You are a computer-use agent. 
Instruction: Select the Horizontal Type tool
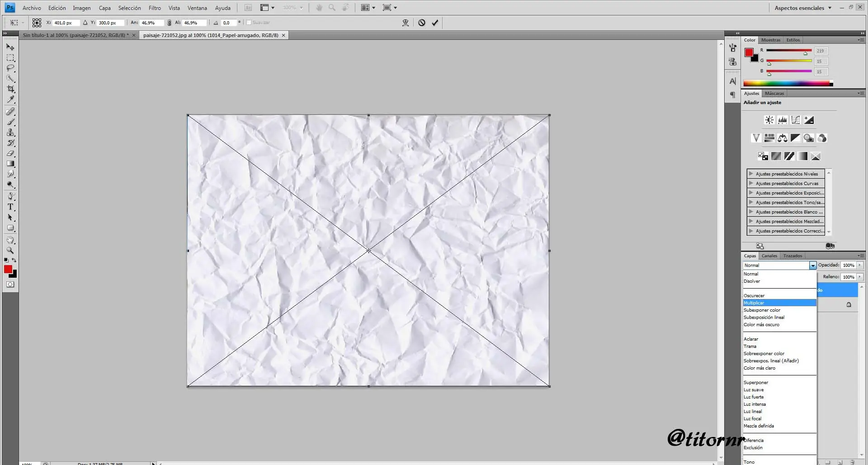pos(10,207)
